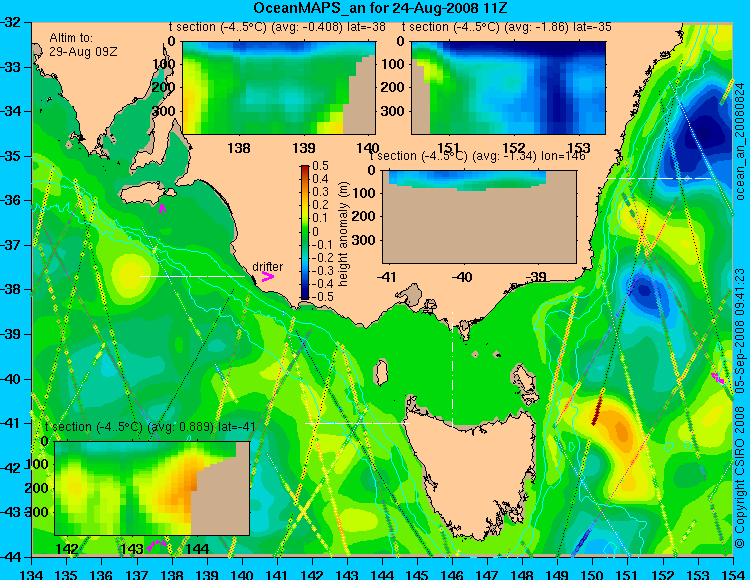750x580 pixels.
Task: Open the lat=-38 temperature section inset plot
Action: point(279,88)
